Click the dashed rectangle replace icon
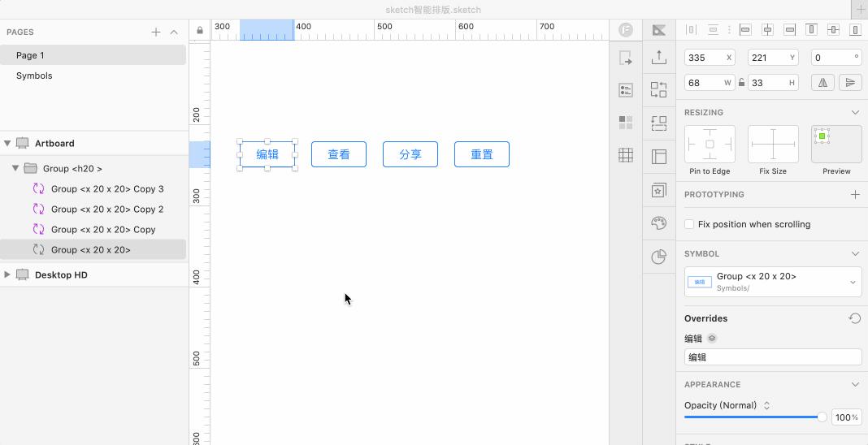The width and height of the screenshot is (868, 445). point(659,123)
